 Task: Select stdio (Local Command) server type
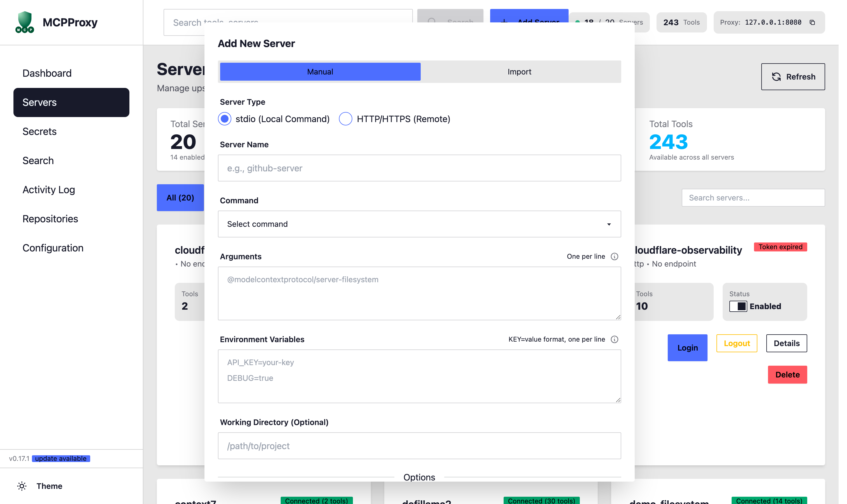point(224,119)
